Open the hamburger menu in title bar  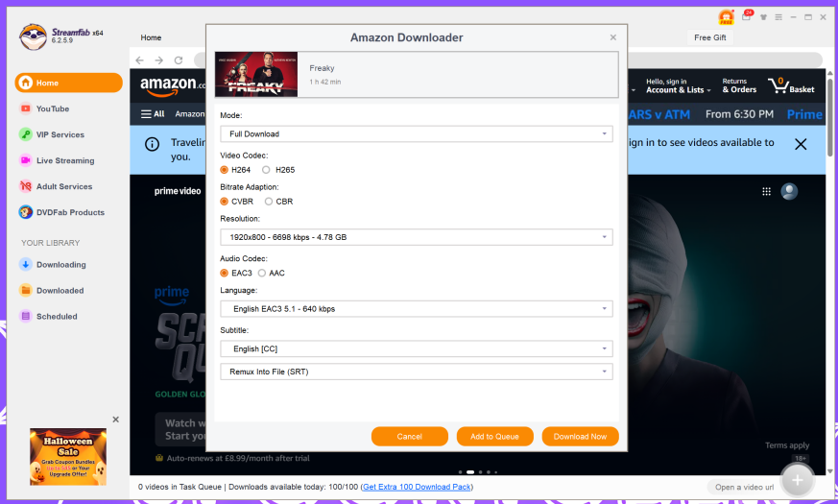(778, 17)
